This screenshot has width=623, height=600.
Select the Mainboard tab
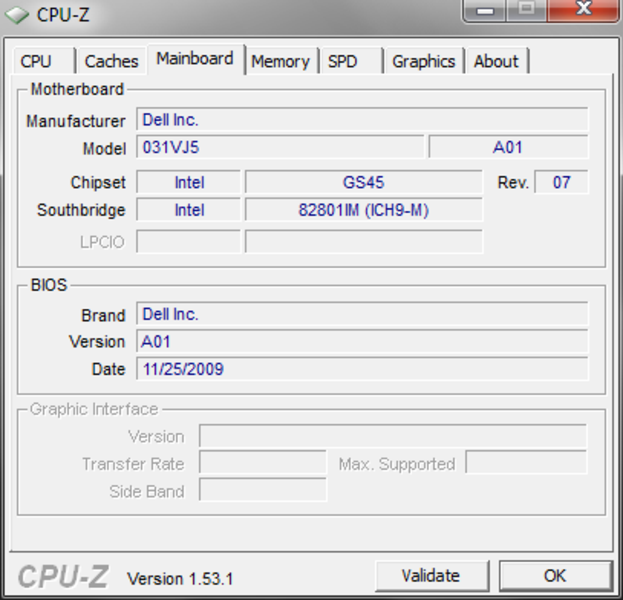tap(195, 59)
